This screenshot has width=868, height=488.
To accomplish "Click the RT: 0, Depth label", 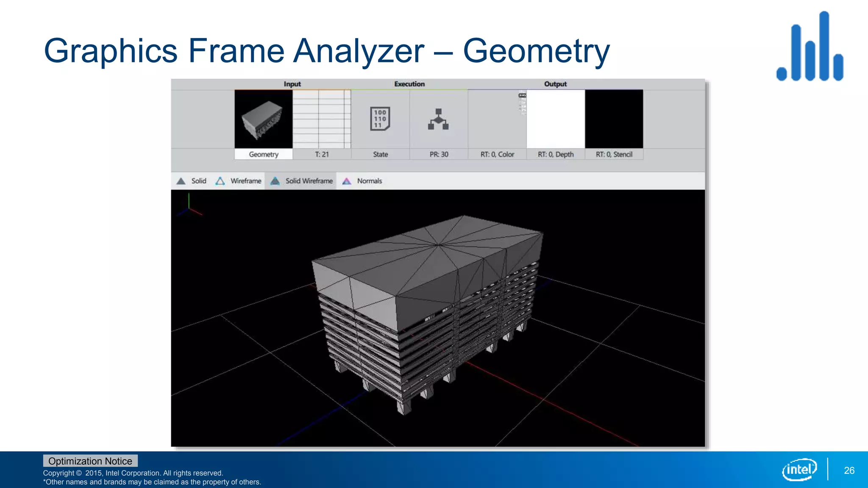I will [x=556, y=154].
